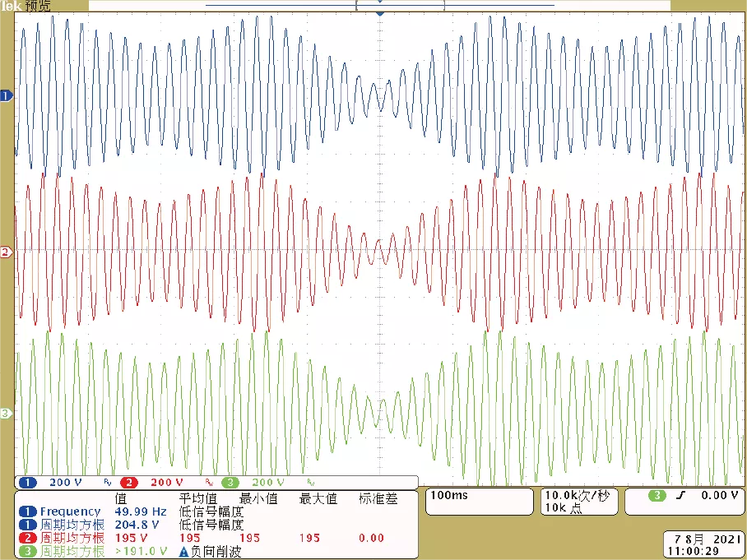
Task: Click the green 200 V channel 3 scale
Action: click(x=268, y=483)
